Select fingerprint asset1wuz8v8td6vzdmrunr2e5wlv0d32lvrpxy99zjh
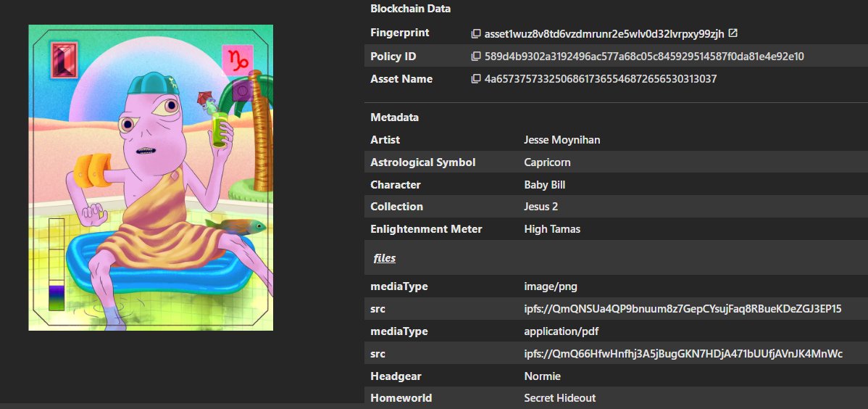 point(604,34)
